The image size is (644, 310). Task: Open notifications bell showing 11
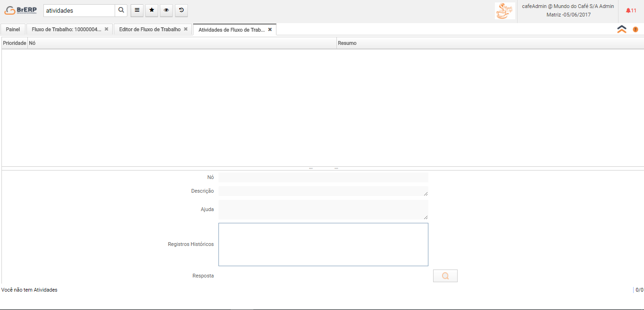tap(631, 10)
